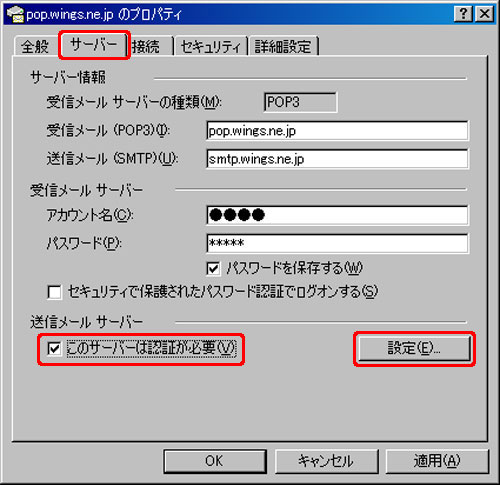Viewport: 500px width, 485px height.
Task: Close the properties dialog with X
Action: tap(484, 14)
